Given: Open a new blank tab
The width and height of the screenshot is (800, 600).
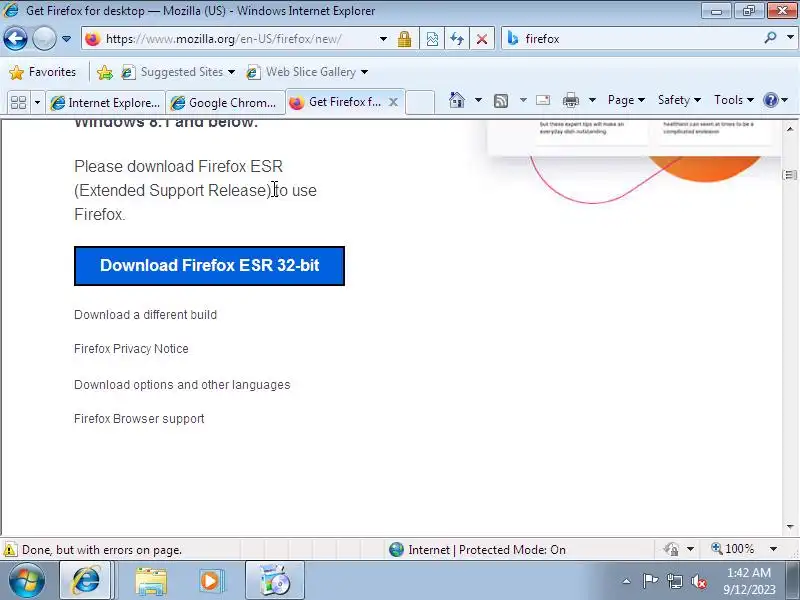Looking at the screenshot, I should pos(420,102).
